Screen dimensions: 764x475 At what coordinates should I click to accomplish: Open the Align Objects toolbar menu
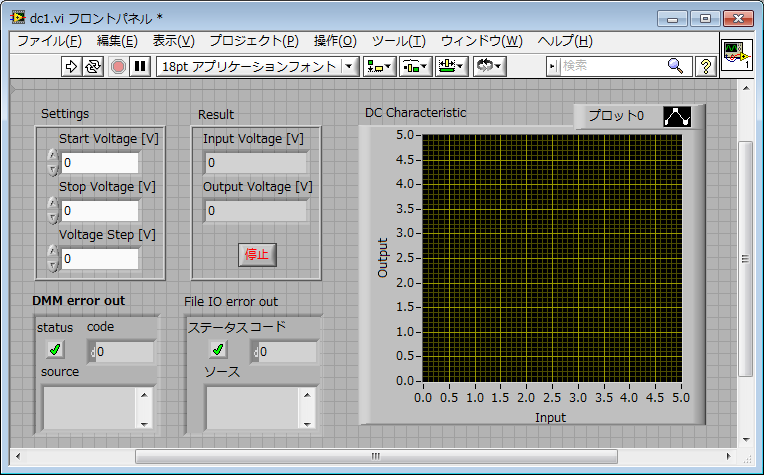pos(380,66)
